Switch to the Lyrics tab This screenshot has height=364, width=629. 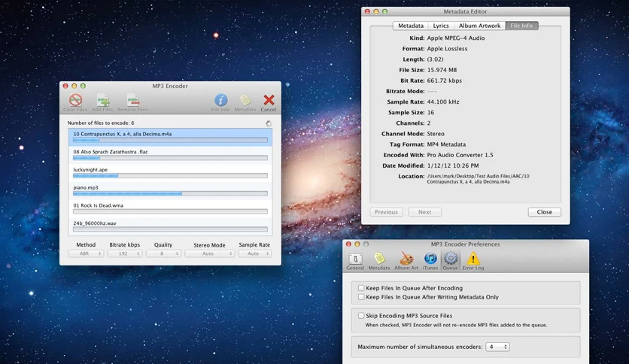[x=441, y=26]
